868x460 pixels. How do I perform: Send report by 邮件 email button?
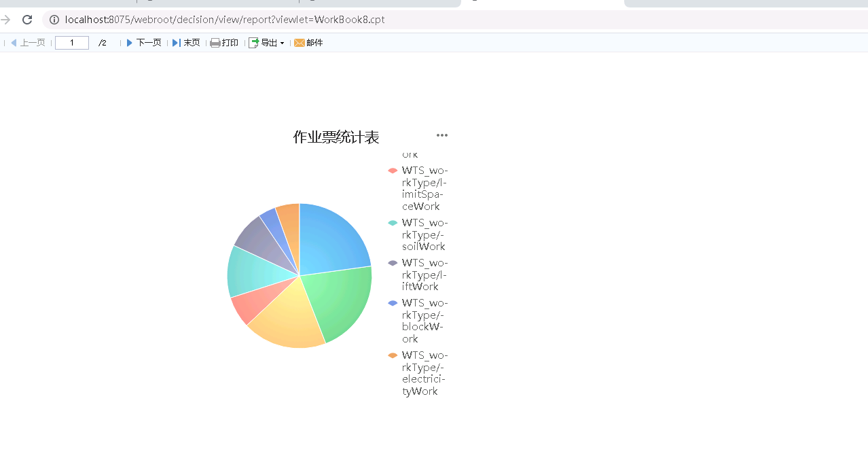(308, 43)
